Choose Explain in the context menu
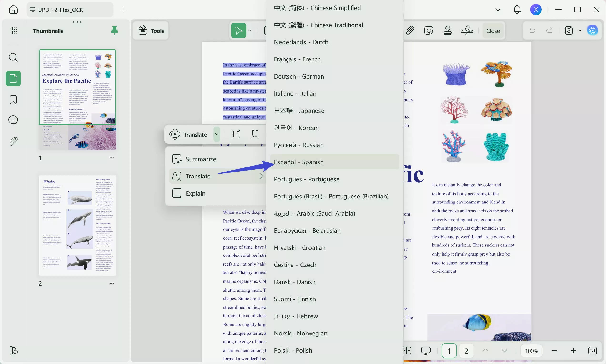Screen dimensions: 606x364 [x=196, y=193]
